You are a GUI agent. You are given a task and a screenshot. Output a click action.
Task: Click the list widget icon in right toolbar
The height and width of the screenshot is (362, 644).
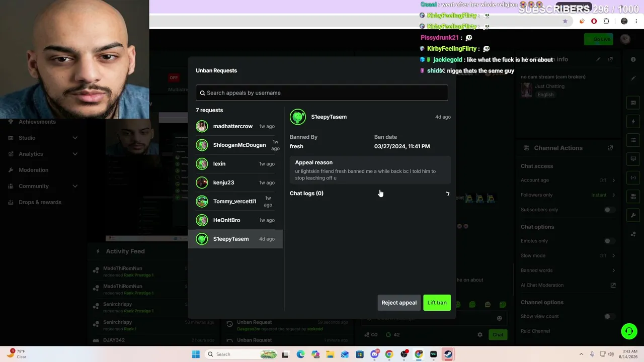click(x=633, y=140)
